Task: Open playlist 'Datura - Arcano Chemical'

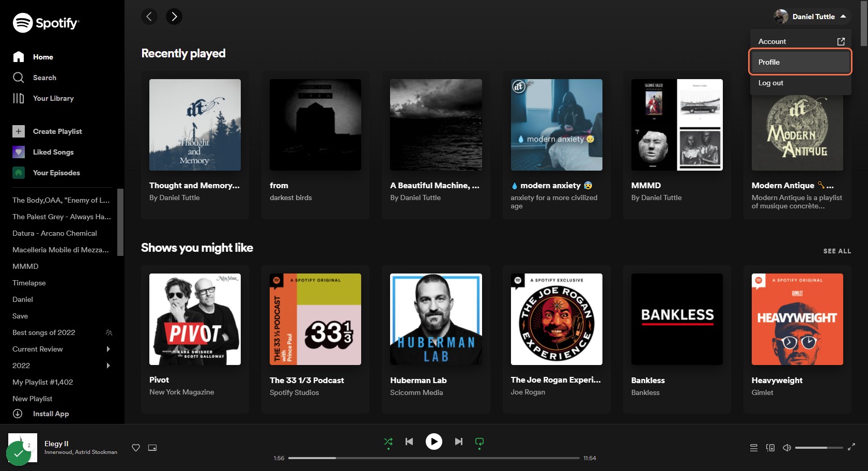Action: click(x=55, y=233)
